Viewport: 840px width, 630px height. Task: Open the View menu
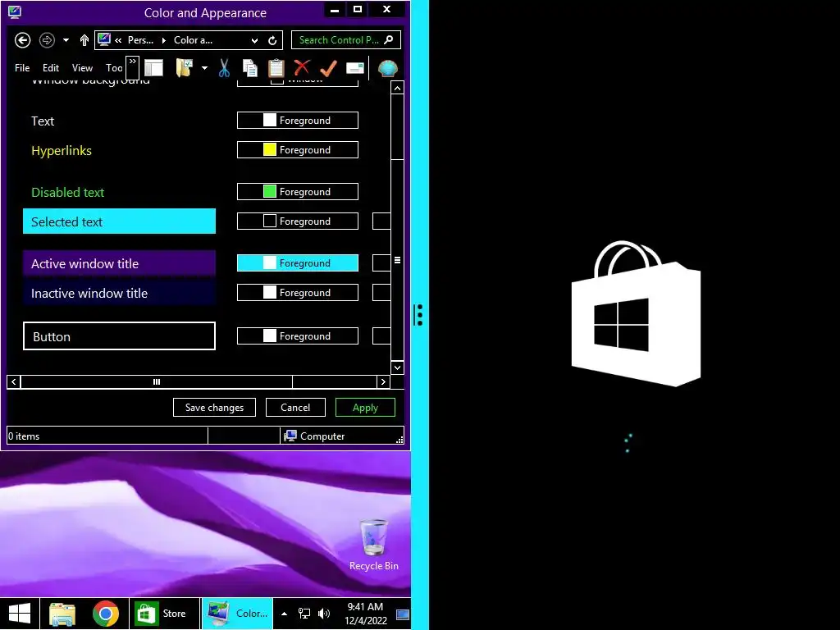(82, 68)
